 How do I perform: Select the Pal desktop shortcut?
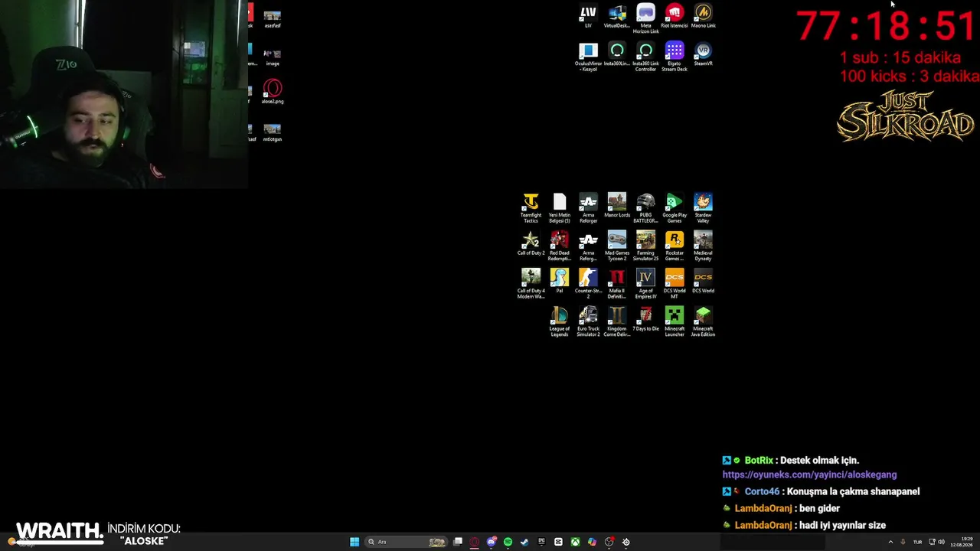(x=560, y=281)
